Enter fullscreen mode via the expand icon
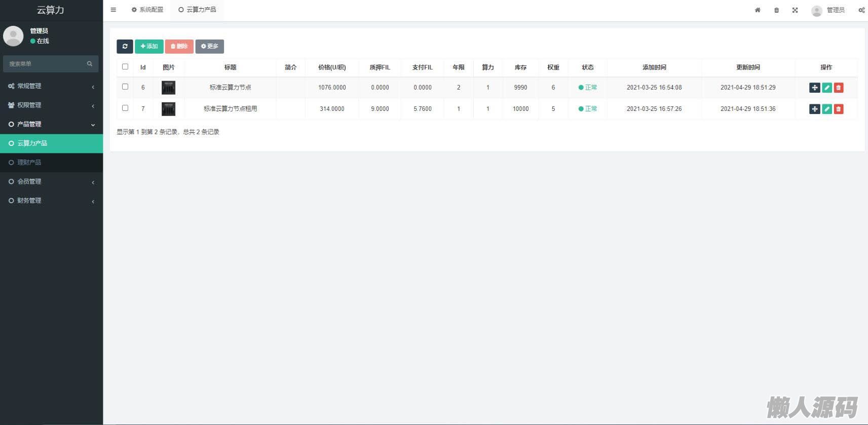868x425 pixels. 795,10
